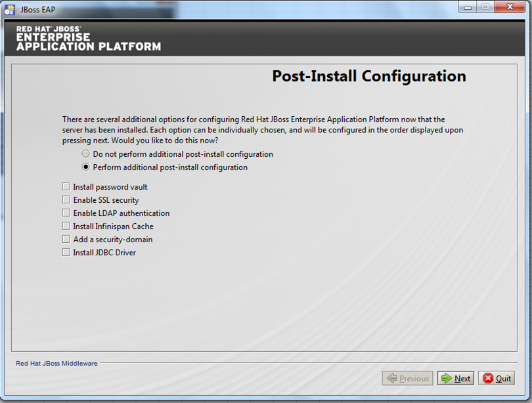Click the 'Post-Install Configuration' heading
Screen dimensions: 532x403
pyautogui.click(x=369, y=76)
